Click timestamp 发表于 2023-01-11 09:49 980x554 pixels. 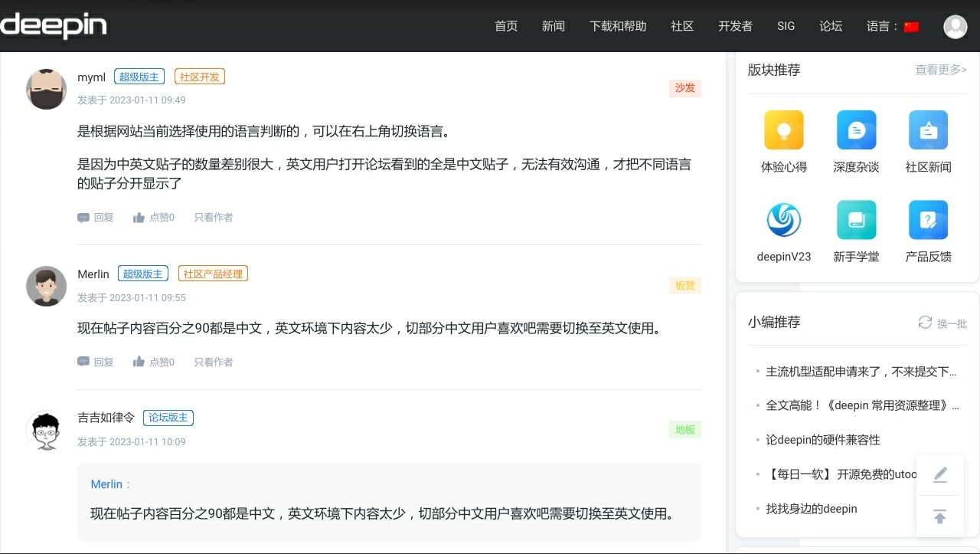pos(132,100)
